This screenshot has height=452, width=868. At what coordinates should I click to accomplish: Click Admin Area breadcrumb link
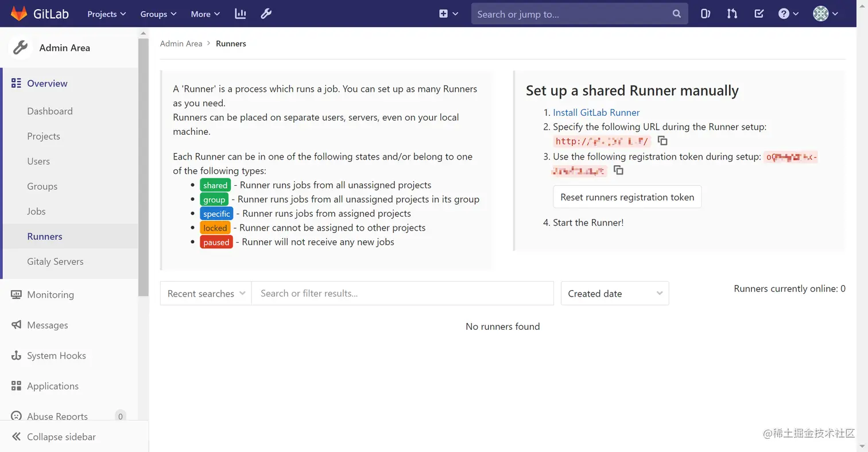(x=181, y=44)
